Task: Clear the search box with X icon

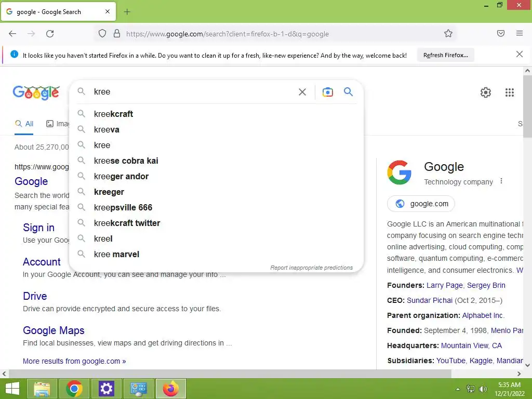Action: coord(302,92)
